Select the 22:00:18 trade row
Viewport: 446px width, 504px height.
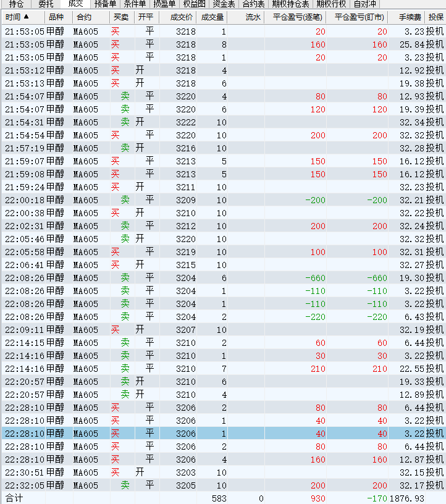(224, 200)
